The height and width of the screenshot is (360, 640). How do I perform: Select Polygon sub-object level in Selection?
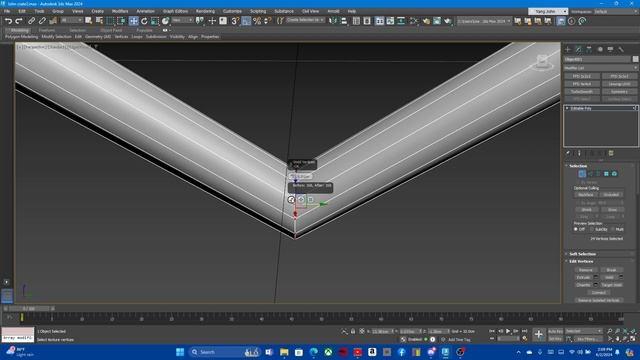point(606,174)
